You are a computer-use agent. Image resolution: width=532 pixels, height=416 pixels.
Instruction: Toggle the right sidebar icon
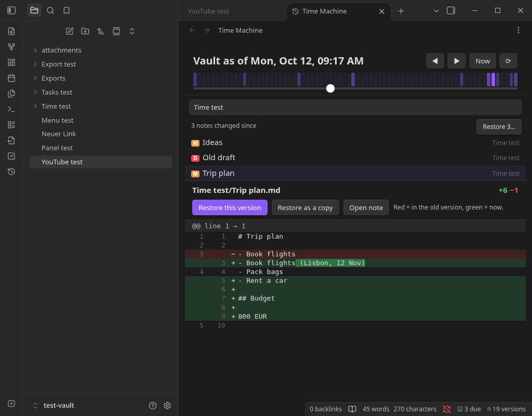tap(451, 10)
